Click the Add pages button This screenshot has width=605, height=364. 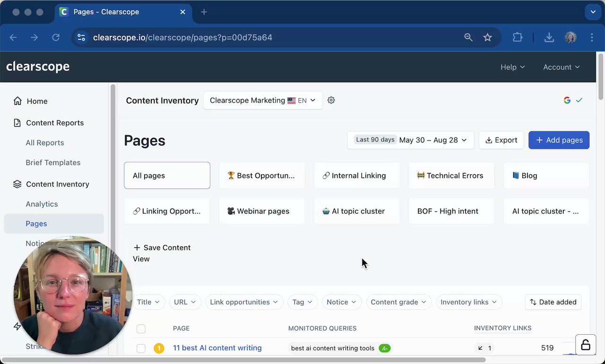click(x=559, y=140)
